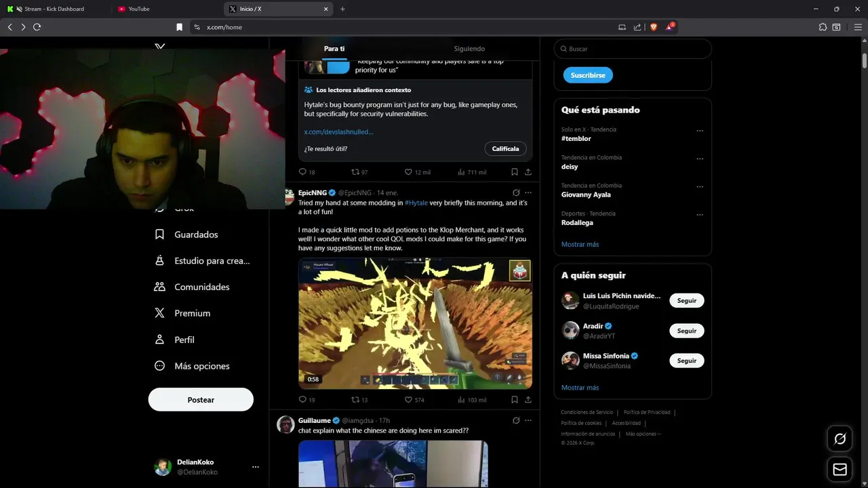This screenshot has width=868, height=488.
Task: Open Perfil person icon
Action: pos(159,340)
